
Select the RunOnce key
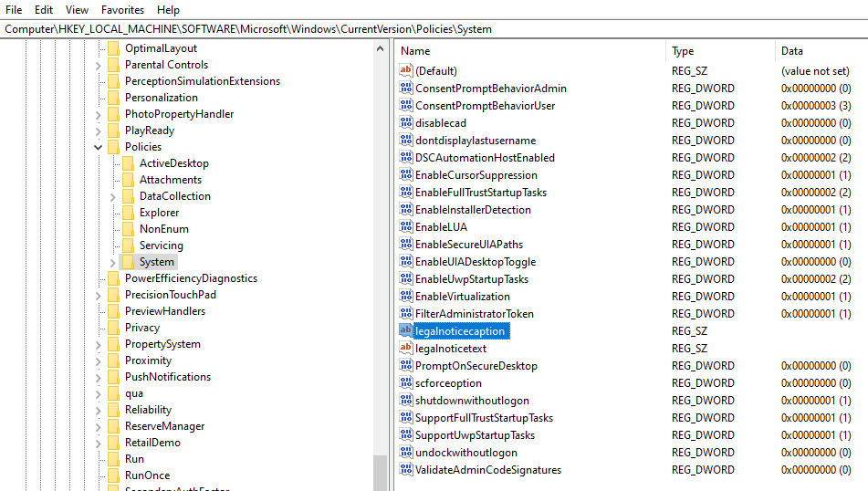pos(147,475)
